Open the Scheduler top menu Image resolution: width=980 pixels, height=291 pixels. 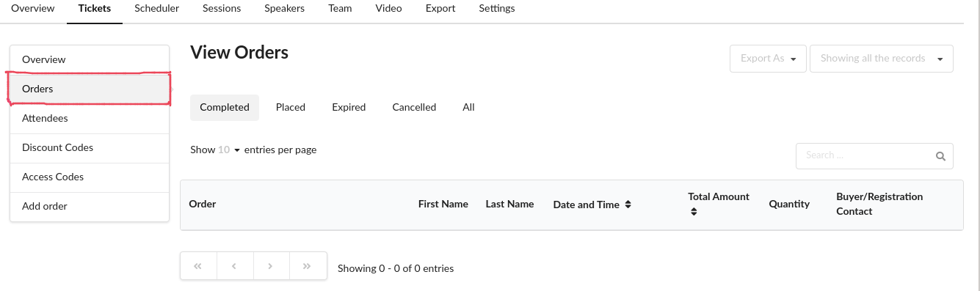(x=157, y=9)
